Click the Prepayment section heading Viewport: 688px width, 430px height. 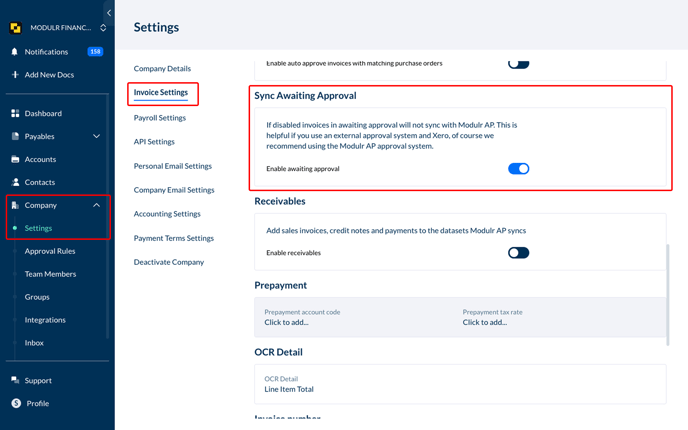281,286
